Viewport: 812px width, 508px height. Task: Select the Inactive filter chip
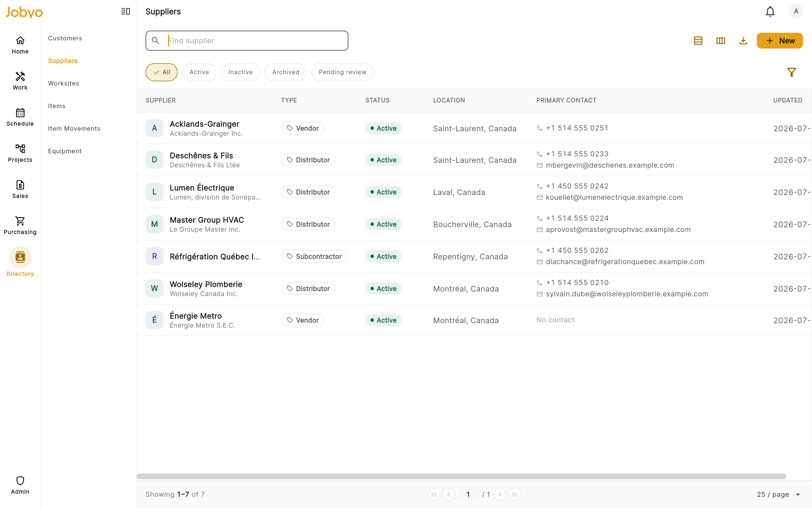click(240, 72)
